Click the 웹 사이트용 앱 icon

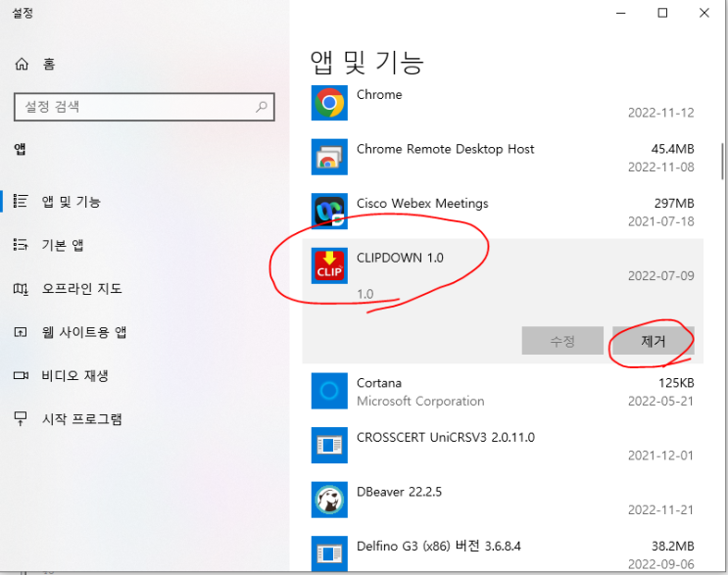coord(21,332)
